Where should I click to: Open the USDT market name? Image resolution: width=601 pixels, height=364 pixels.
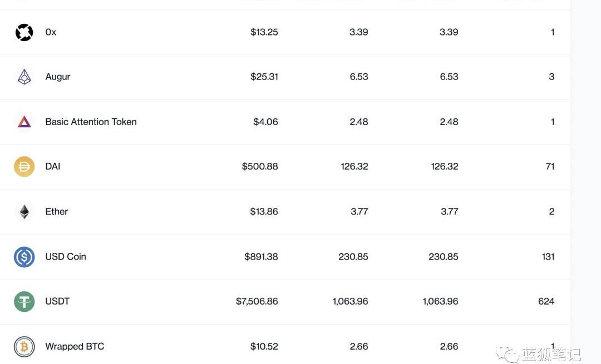pos(57,302)
